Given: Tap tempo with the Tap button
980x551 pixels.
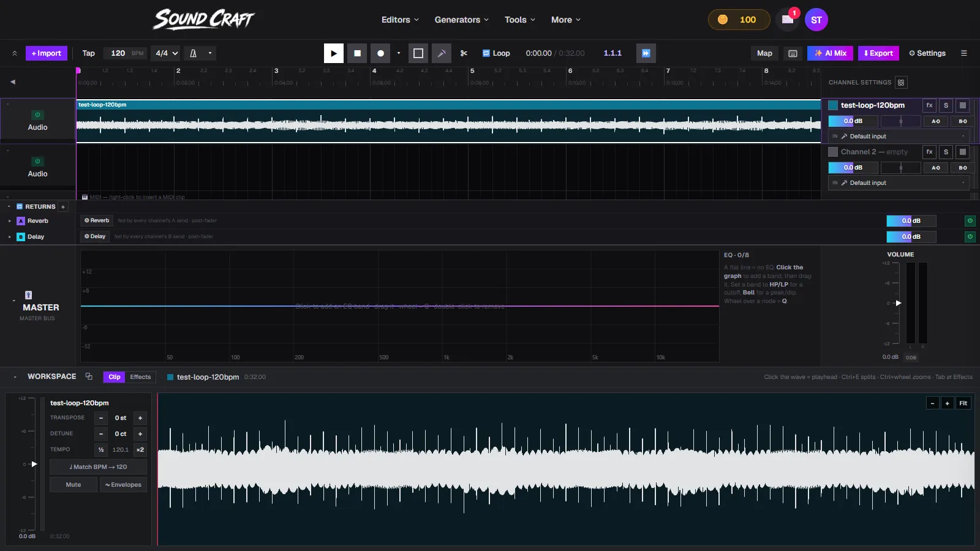Looking at the screenshot, I should 89,53.
